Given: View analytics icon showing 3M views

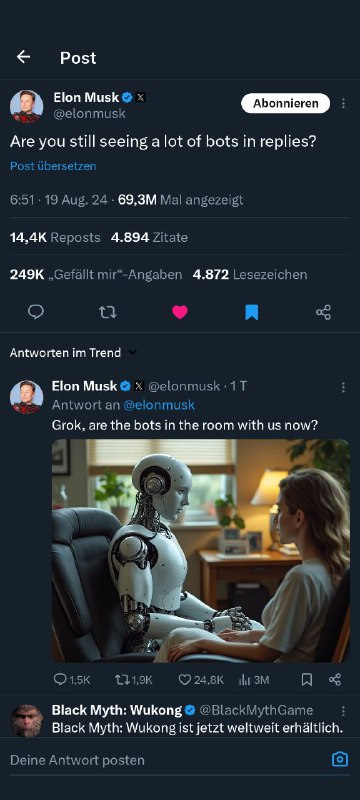Looking at the screenshot, I should coord(254,680).
